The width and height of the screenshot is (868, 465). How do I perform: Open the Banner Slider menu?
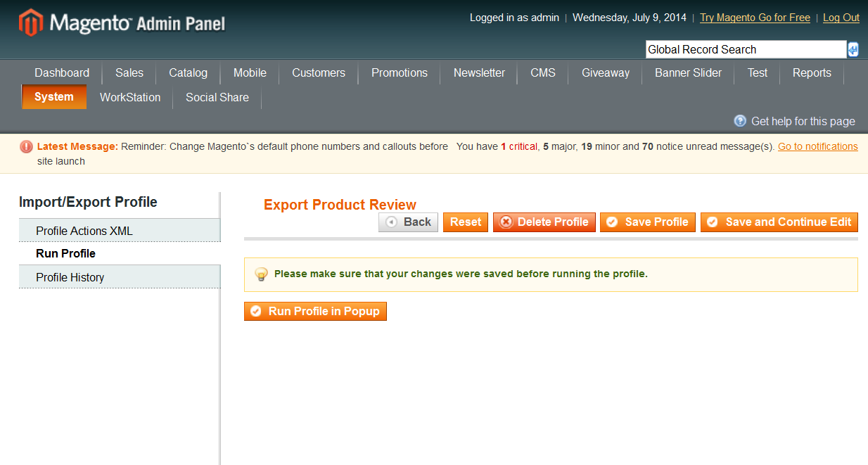click(x=688, y=73)
